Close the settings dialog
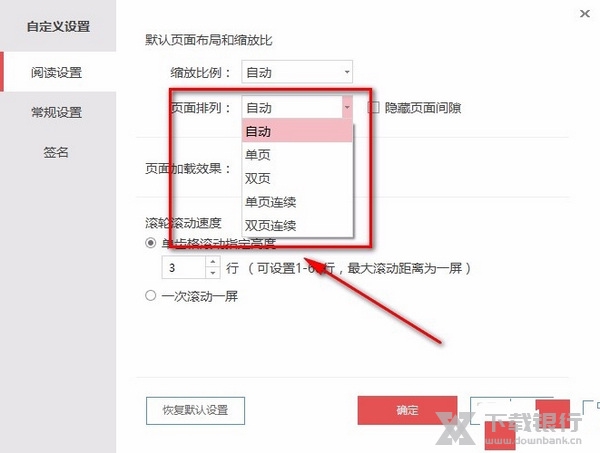Image resolution: width=600 pixels, height=453 pixels. pyautogui.click(x=584, y=14)
